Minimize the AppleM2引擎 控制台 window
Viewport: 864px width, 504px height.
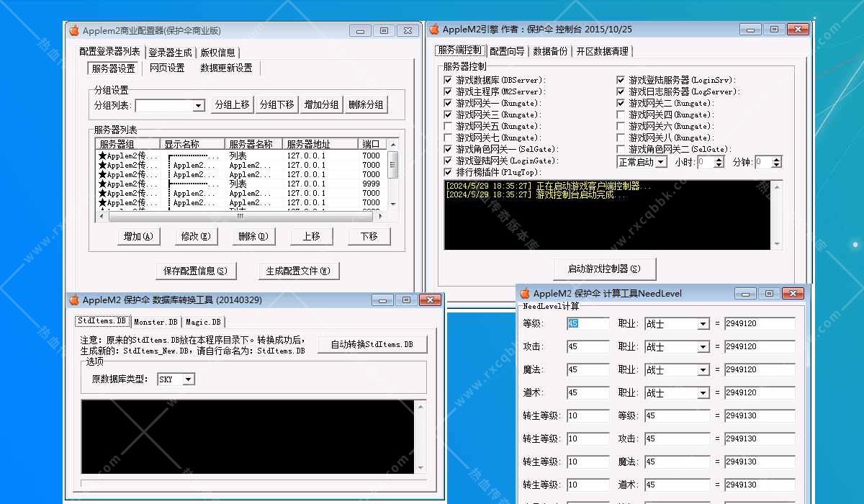750,30
